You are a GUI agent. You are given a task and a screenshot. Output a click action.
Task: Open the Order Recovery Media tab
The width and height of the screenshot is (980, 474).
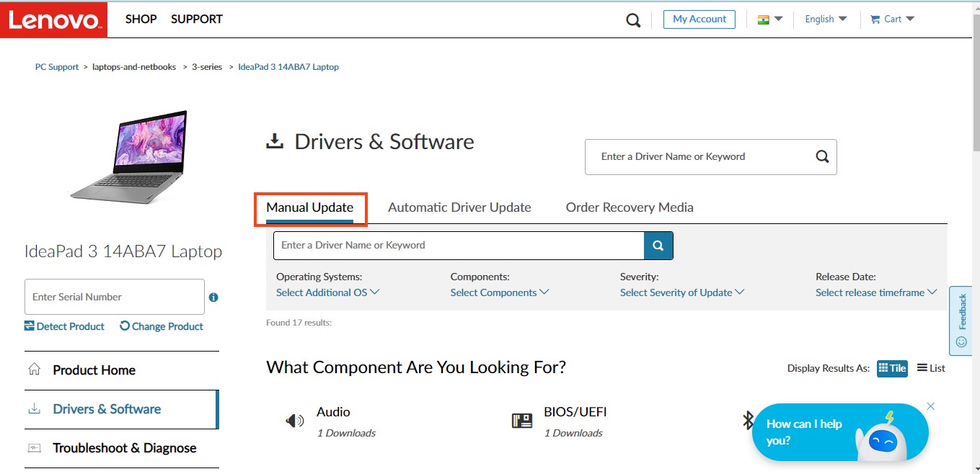[x=629, y=207]
